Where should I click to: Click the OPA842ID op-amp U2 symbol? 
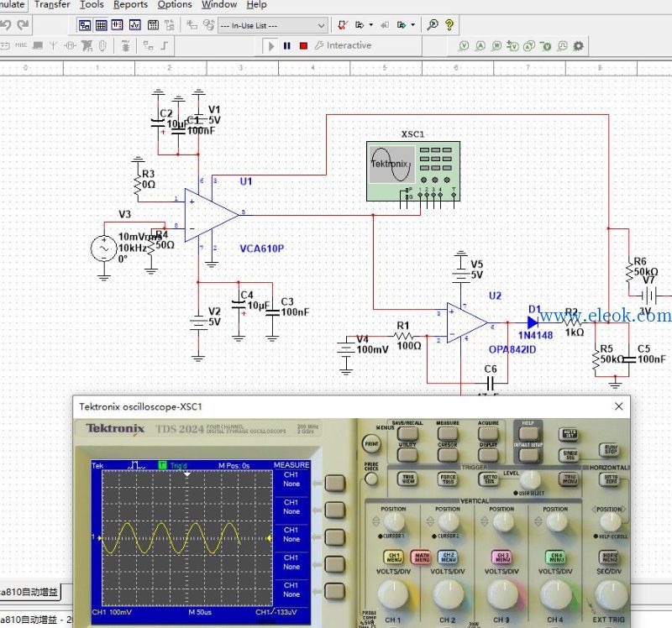(x=467, y=322)
